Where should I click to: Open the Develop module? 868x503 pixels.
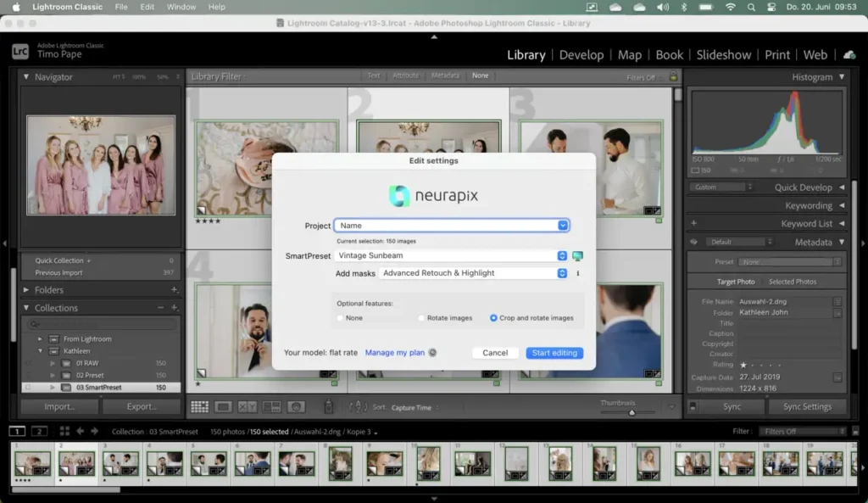pyautogui.click(x=581, y=55)
